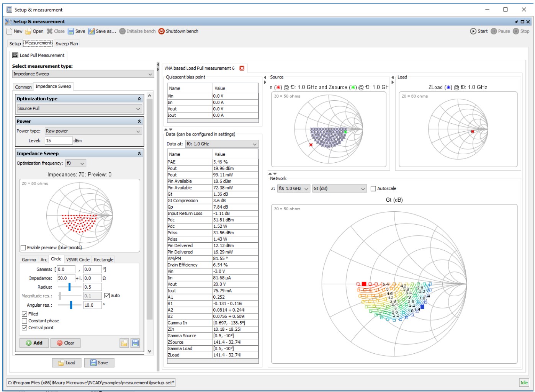Click the power Level input field
This screenshot has width=535, height=392.
(59, 141)
